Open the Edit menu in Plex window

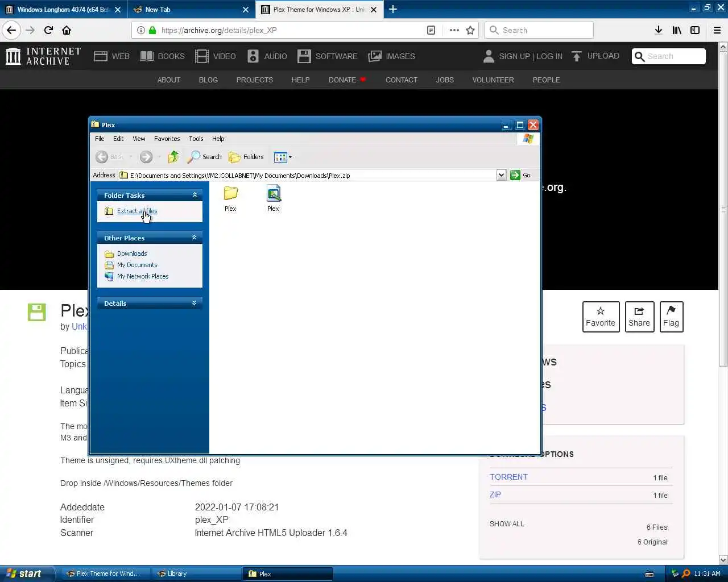pyautogui.click(x=118, y=139)
